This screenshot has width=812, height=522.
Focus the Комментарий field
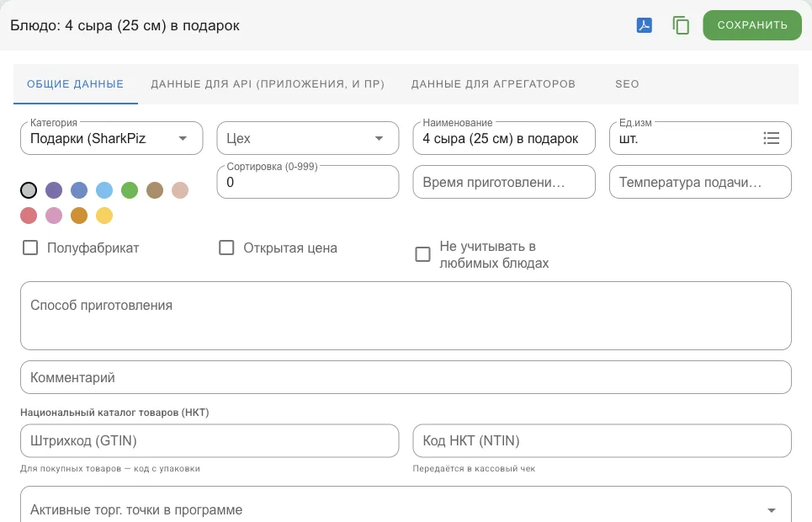406,377
